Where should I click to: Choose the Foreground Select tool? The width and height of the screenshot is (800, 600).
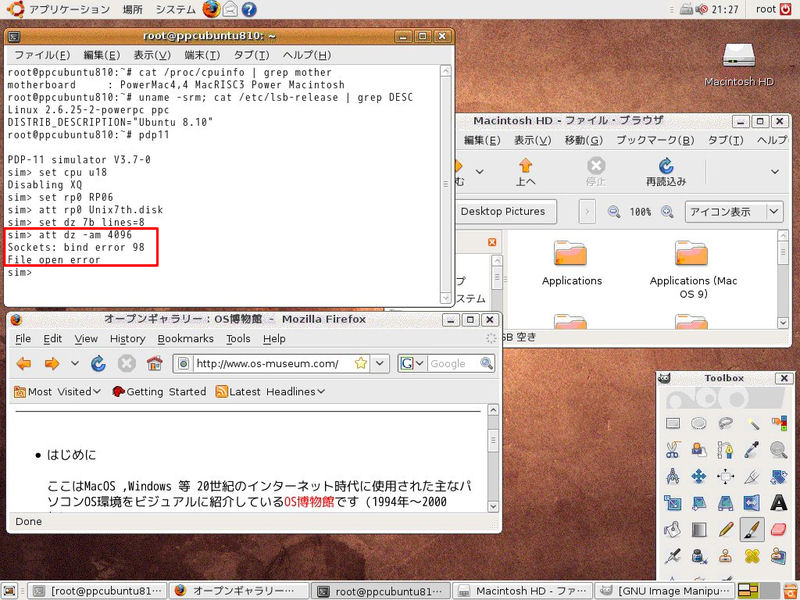click(699, 450)
